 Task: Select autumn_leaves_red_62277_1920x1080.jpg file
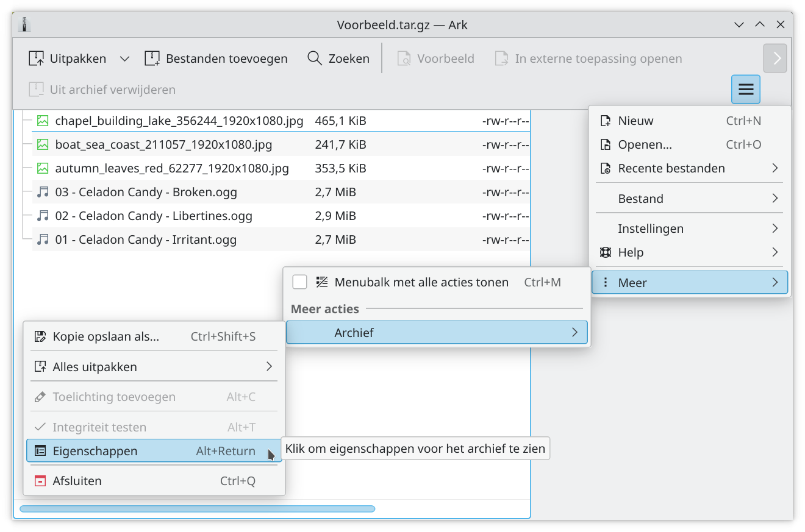pyautogui.click(x=172, y=168)
